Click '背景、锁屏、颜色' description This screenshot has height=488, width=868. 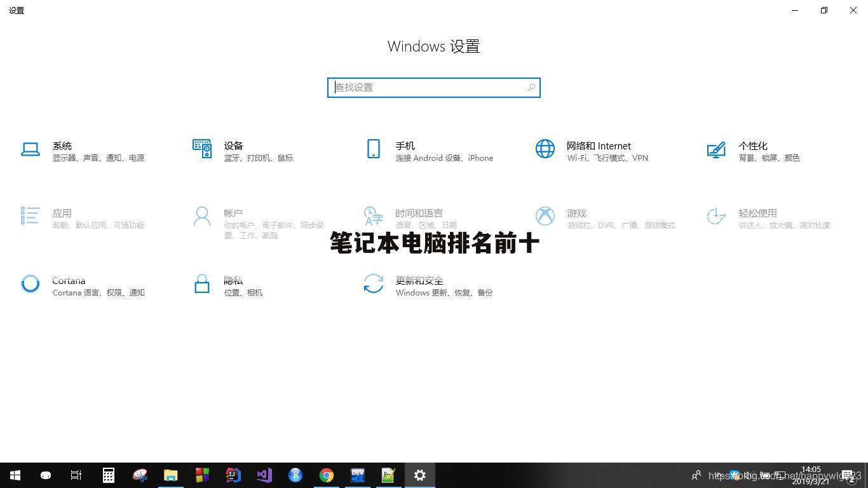pyautogui.click(x=769, y=158)
